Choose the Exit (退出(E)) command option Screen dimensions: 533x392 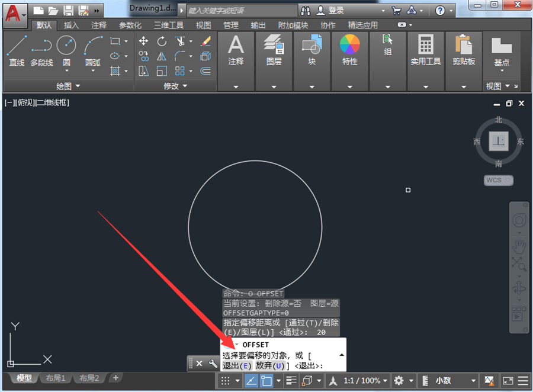click(x=237, y=366)
